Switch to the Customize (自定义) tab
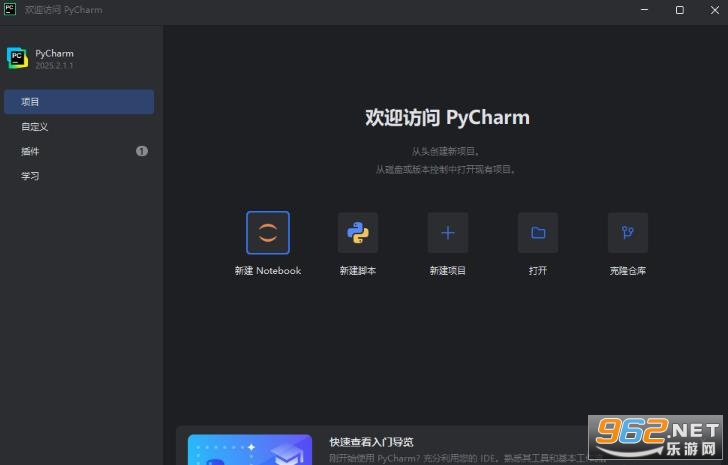This screenshot has width=728, height=465. coord(79,126)
